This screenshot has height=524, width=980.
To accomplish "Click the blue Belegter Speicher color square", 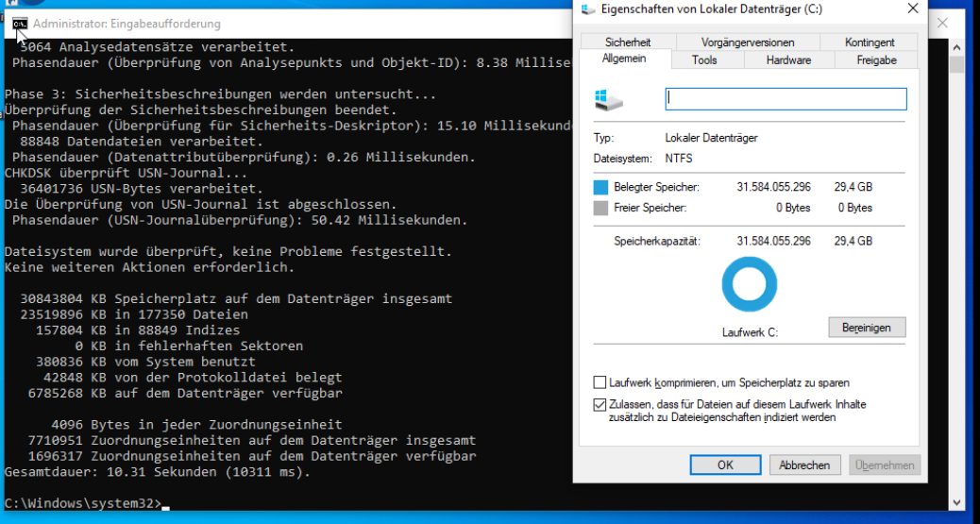I will [x=601, y=187].
